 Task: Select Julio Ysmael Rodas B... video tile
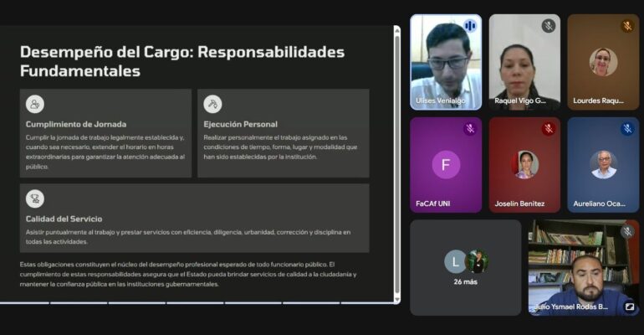584,268
